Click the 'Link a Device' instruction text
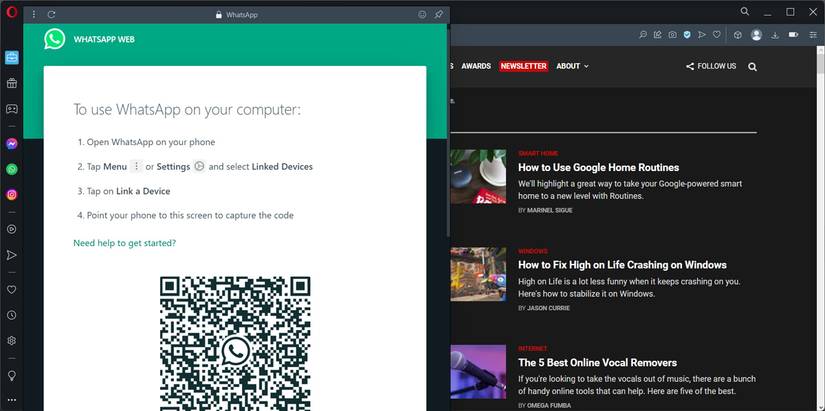825x411 pixels. (143, 191)
